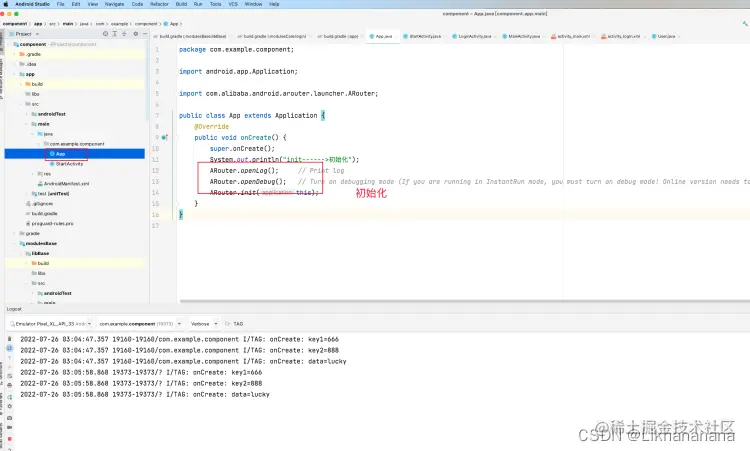The image size is (750, 451).
Task: Click the print icon in Logcat toolbar
Action: 10,385
